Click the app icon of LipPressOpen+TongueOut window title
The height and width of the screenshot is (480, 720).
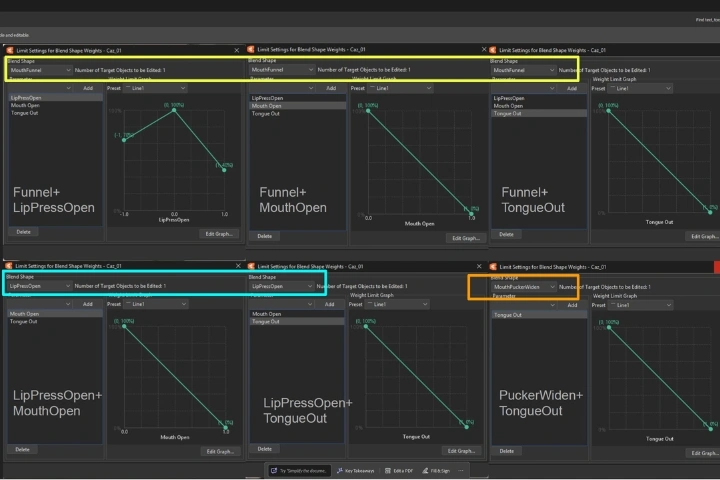click(251, 266)
